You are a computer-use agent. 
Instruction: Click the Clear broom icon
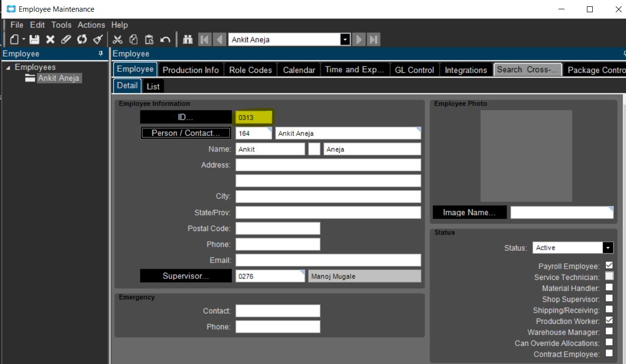(98, 40)
